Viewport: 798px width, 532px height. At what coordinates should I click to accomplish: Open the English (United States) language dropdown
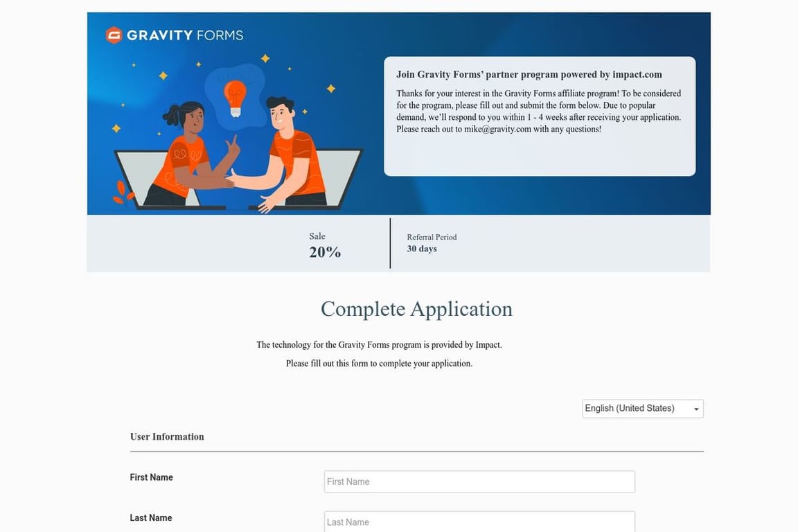pos(643,408)
